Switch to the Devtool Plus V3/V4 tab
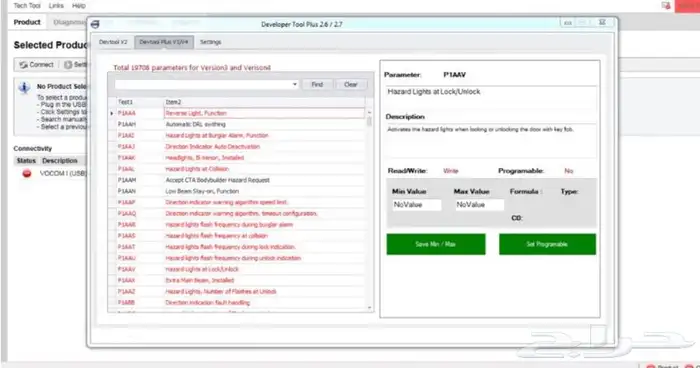This screenshot has width=700, height=368. [x=164, y=42]
